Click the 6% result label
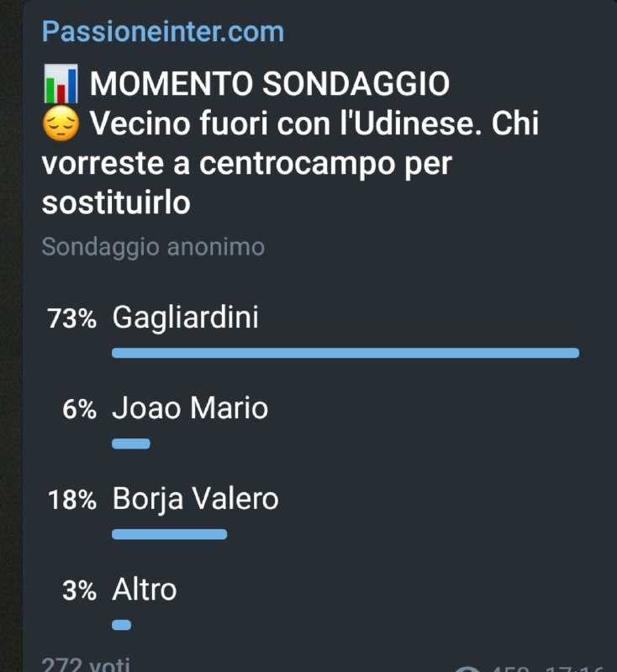This screenshot has width=617, height=672. tap(79, 410)
